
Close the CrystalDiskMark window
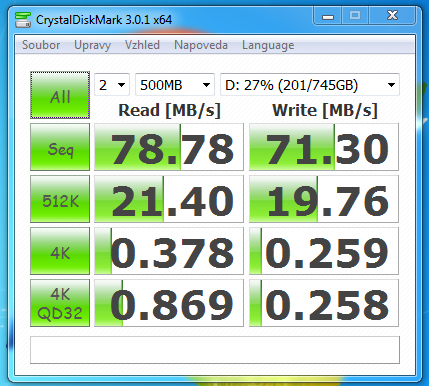pos(392,16)
